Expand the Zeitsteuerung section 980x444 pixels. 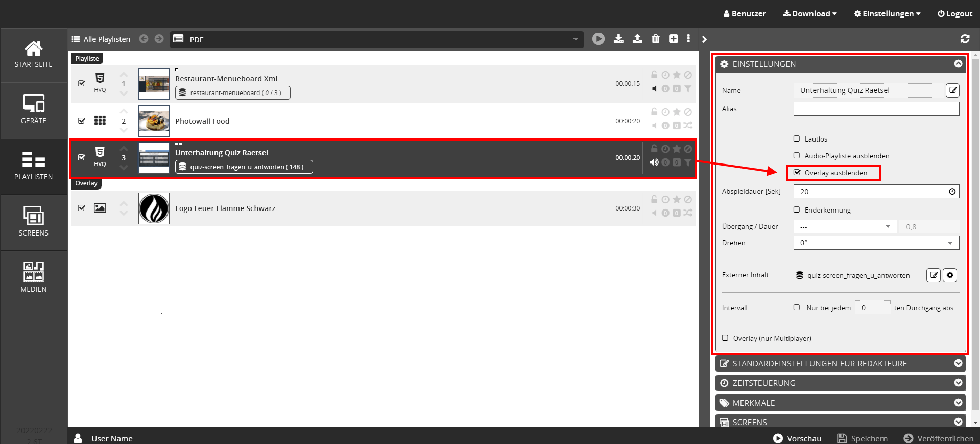840,383
